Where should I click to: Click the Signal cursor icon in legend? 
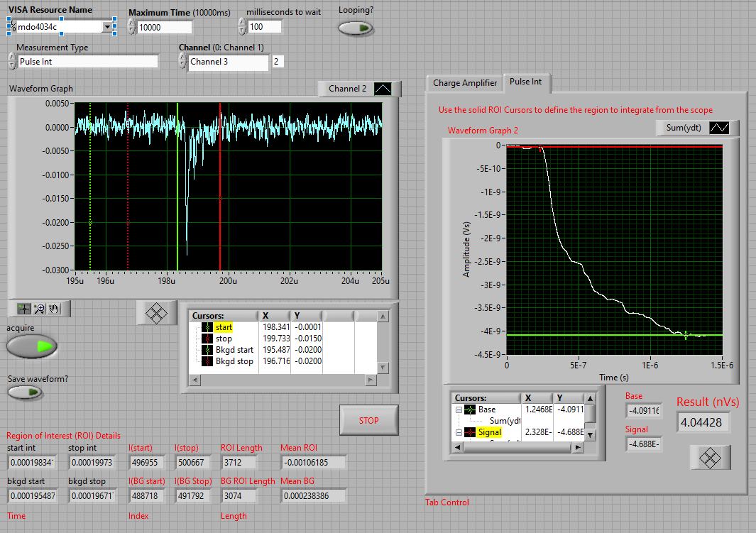(470, 432)
